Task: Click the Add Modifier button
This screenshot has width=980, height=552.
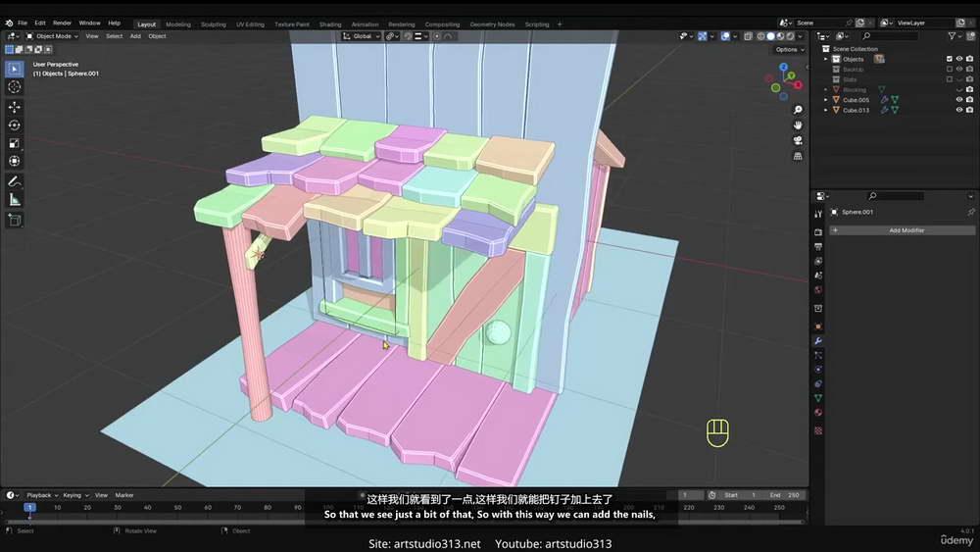Action: point(902,230)
